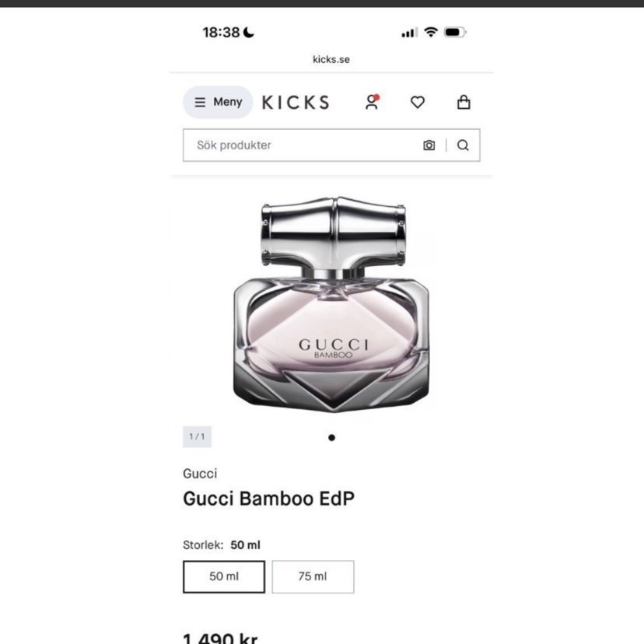Open the favorites heart icon

(418, 102)
